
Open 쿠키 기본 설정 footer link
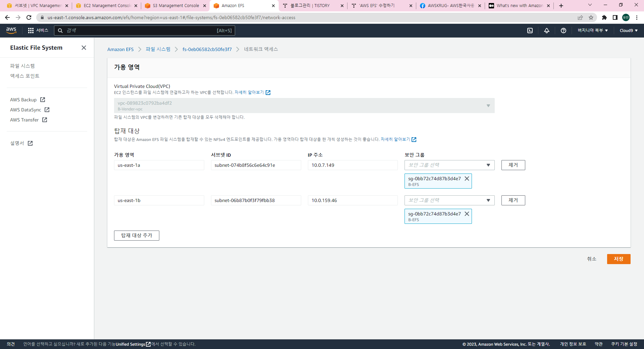click(624, 344)
